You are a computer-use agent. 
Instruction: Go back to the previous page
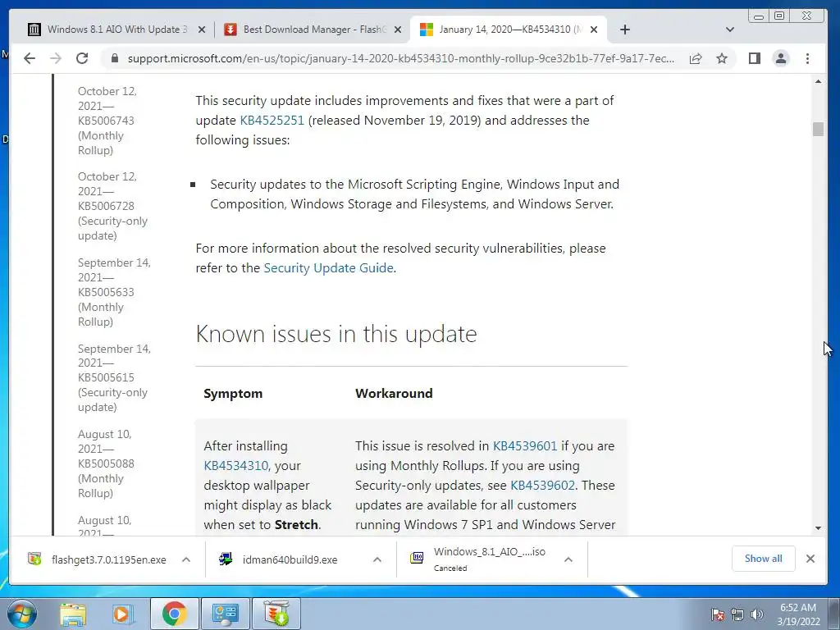tap(30, 58)
